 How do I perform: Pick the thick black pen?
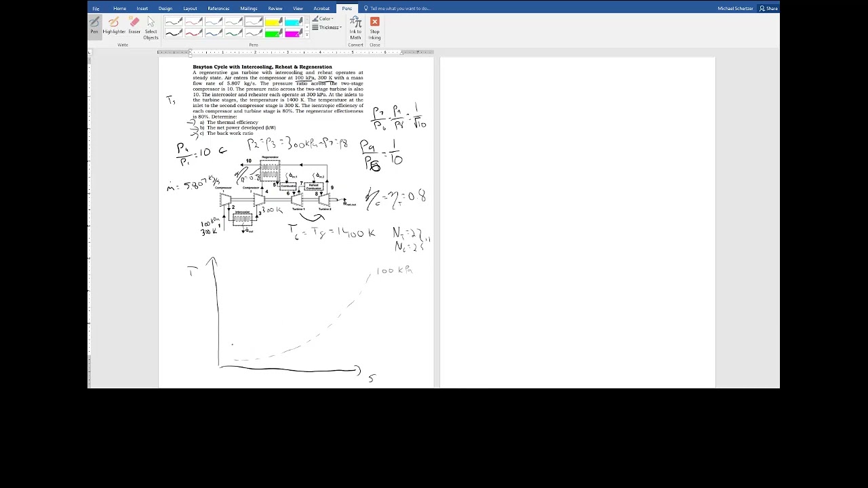(174, 33)
